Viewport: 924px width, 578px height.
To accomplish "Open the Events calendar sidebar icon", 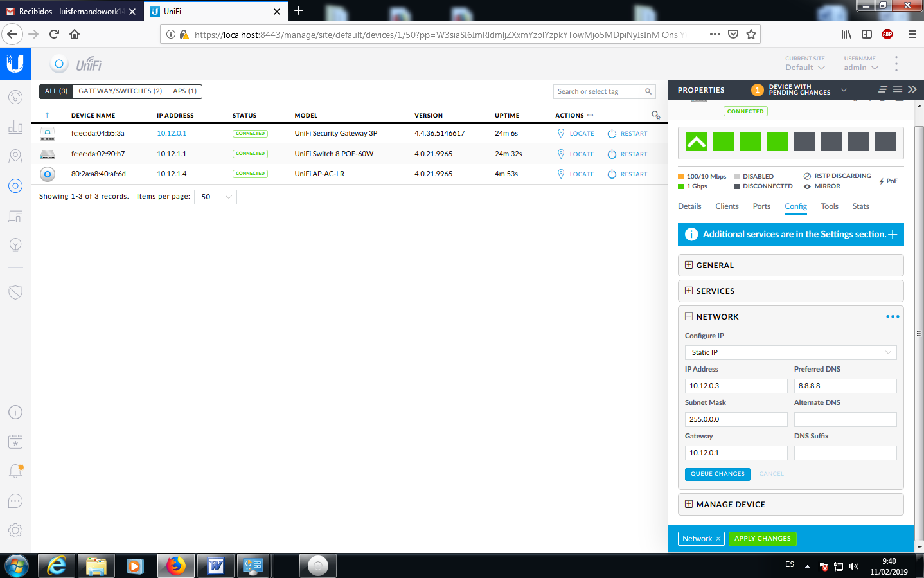I will (x=15, y=442).
